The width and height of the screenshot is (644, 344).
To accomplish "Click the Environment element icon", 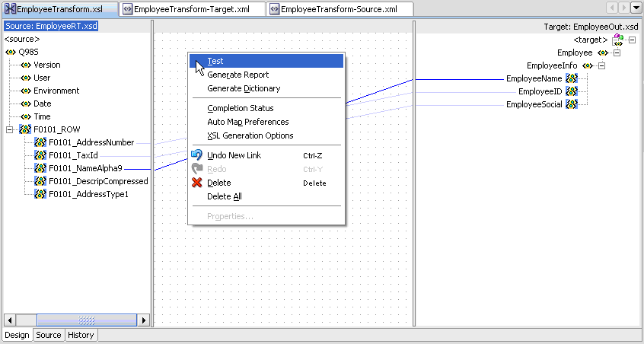I will coord(26,91).
